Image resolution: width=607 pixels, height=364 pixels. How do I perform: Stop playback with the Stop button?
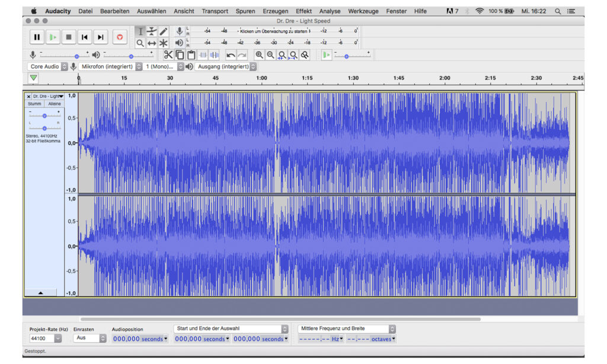point(69,37)
